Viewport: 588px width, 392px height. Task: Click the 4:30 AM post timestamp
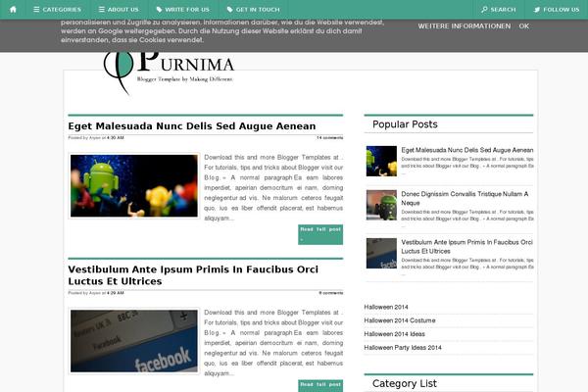[x=115, y=137]
